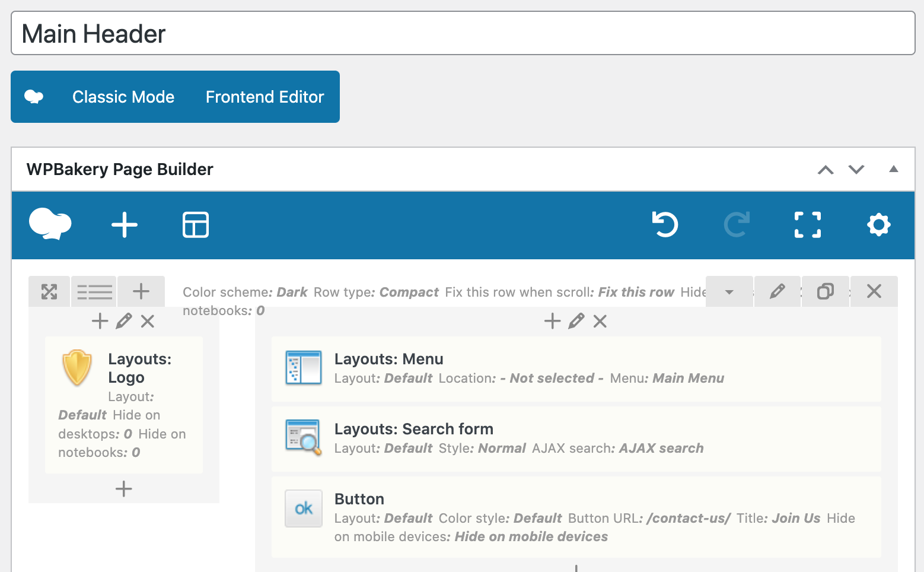
Task: Select the Layouts: Menu element icon
Action: tap(304, 367)
